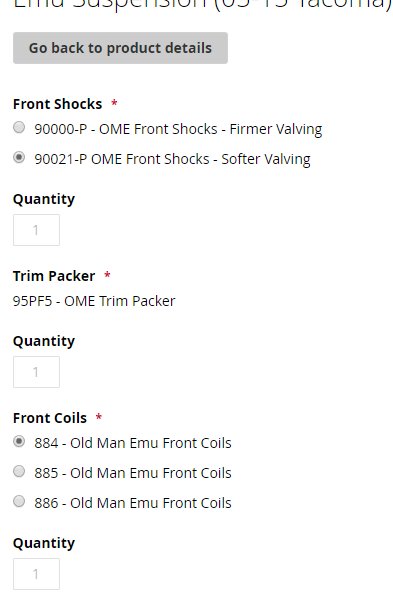This screenshot has height=592, width=393.
Task: Click the Quantity label under Front Shocks
Action: click(44, 199)
